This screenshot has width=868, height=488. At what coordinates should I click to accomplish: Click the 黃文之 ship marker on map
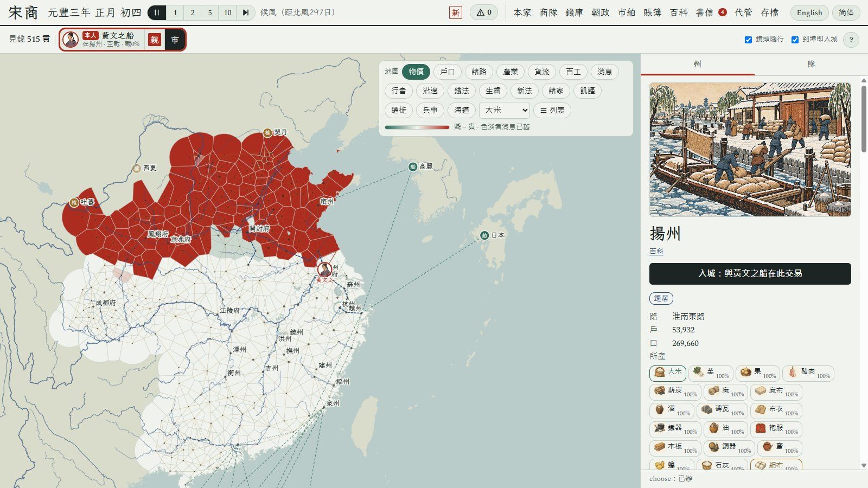[x=324, y=269]
